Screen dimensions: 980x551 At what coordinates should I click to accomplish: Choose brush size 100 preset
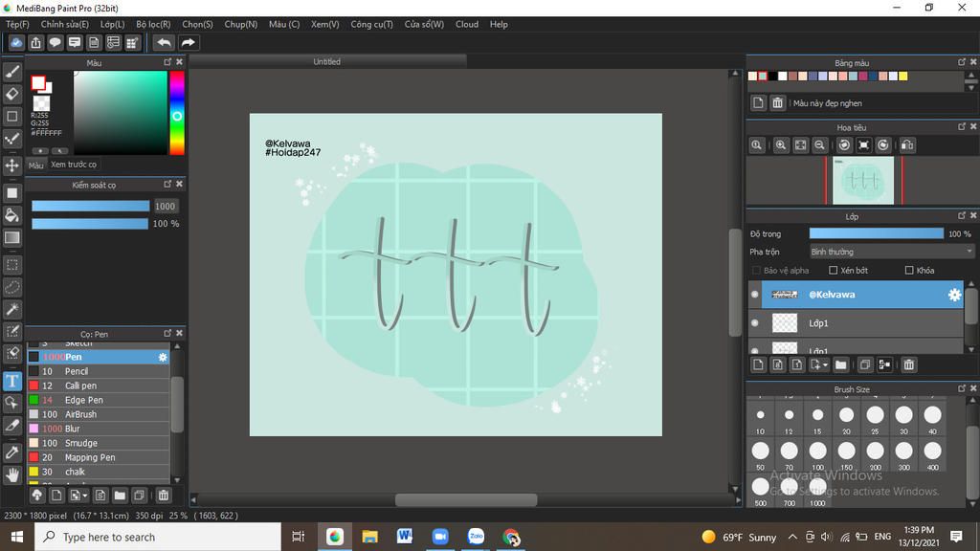pyautogui.click(x=817, y=454)
